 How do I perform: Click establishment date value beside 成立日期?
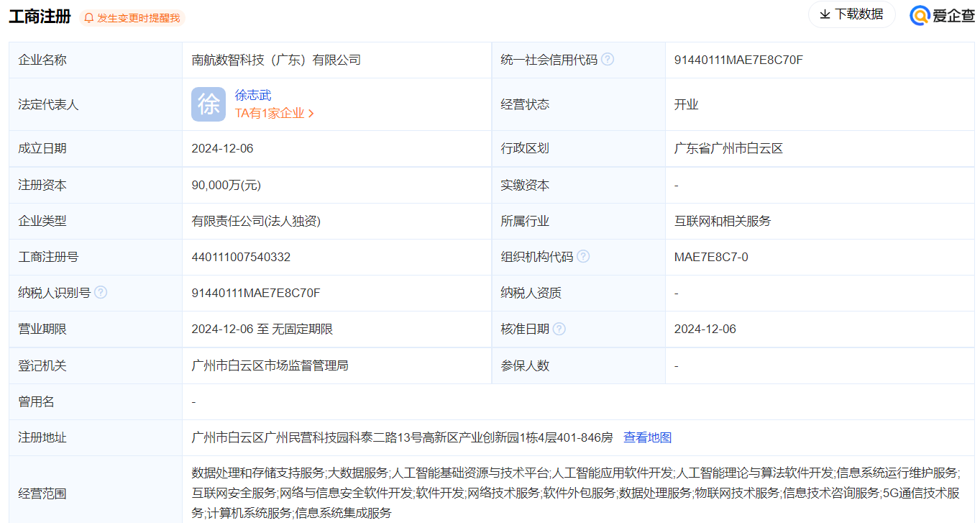click(x=222, y=149)
